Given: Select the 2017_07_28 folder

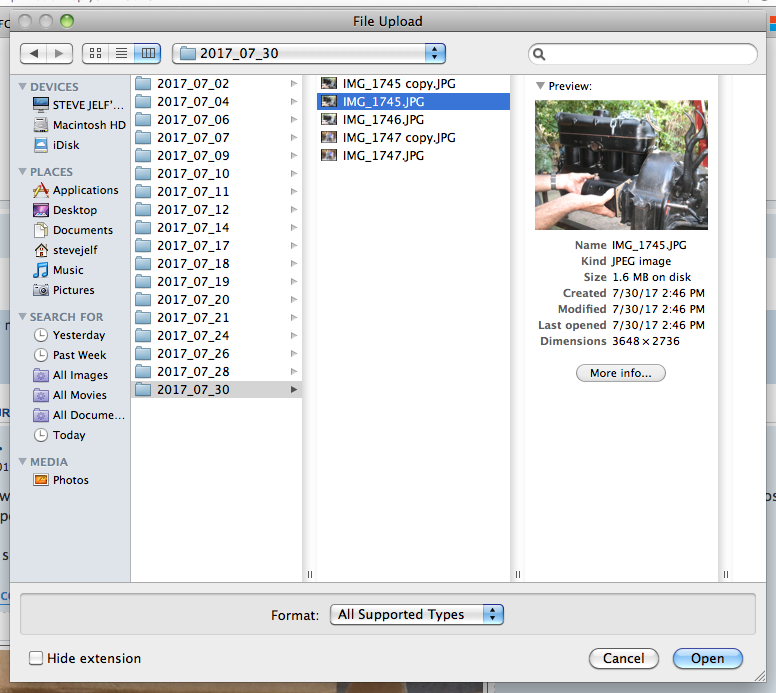Looking at the screenshot, I should [x=193, y=371].
